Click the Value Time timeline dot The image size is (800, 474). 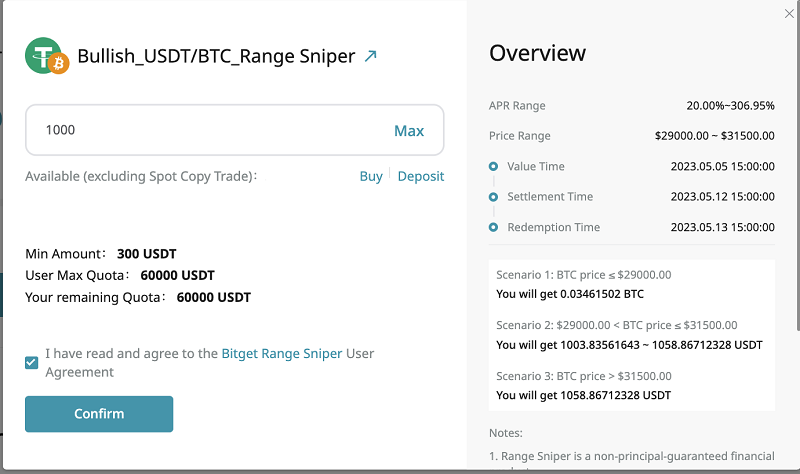pyautogui.click(x=493, y=166)
